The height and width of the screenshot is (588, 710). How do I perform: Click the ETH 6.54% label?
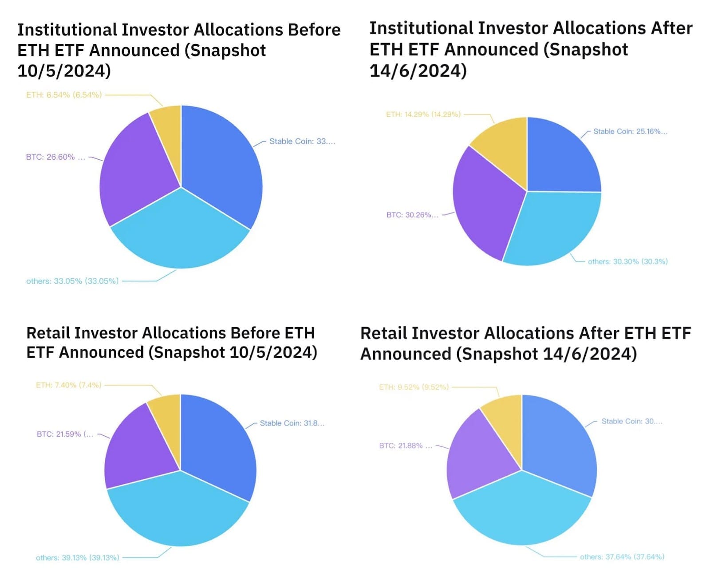[x=64, y=95]
